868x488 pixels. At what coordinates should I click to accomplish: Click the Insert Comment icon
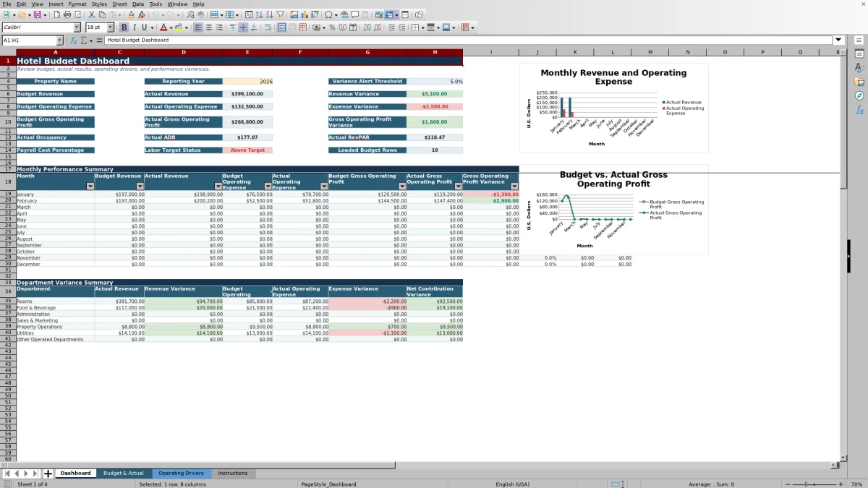pos(355,14)
